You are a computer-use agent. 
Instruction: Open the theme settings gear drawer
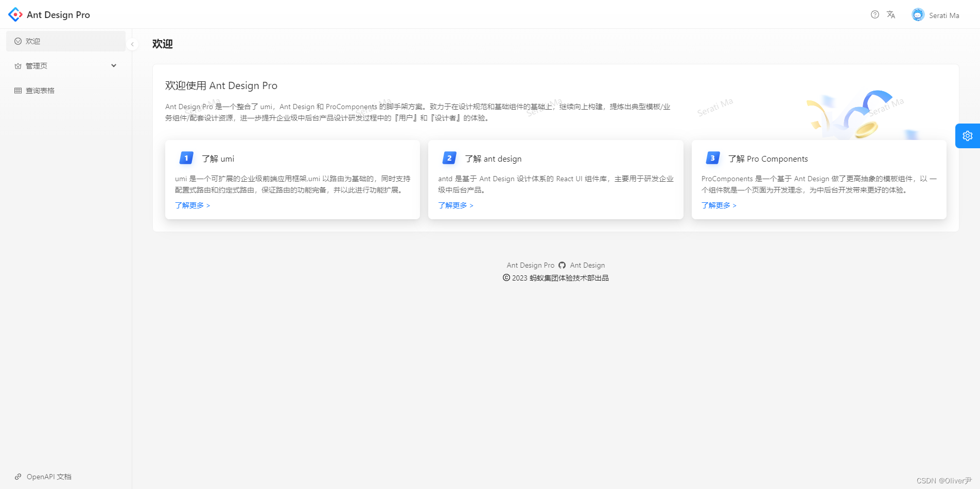[968, 136]
